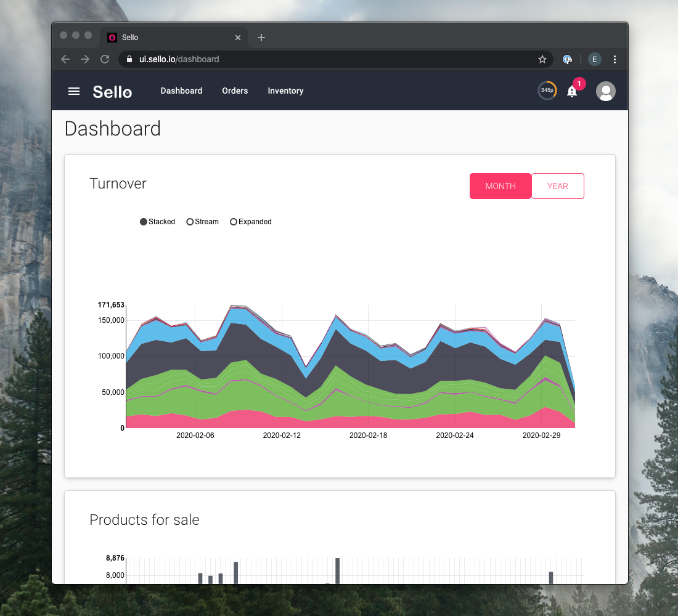
Task: Click the 2020-02-29 axis label
Action: (541, 436)
